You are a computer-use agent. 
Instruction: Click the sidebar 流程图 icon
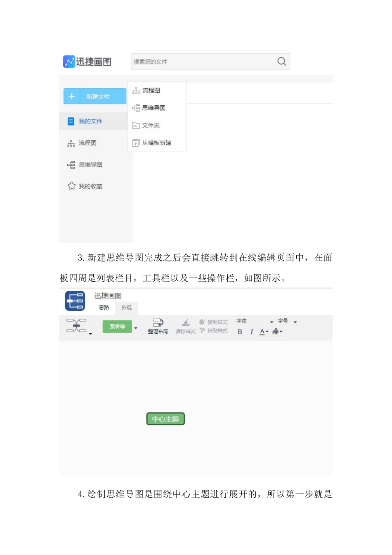(71, 143)
